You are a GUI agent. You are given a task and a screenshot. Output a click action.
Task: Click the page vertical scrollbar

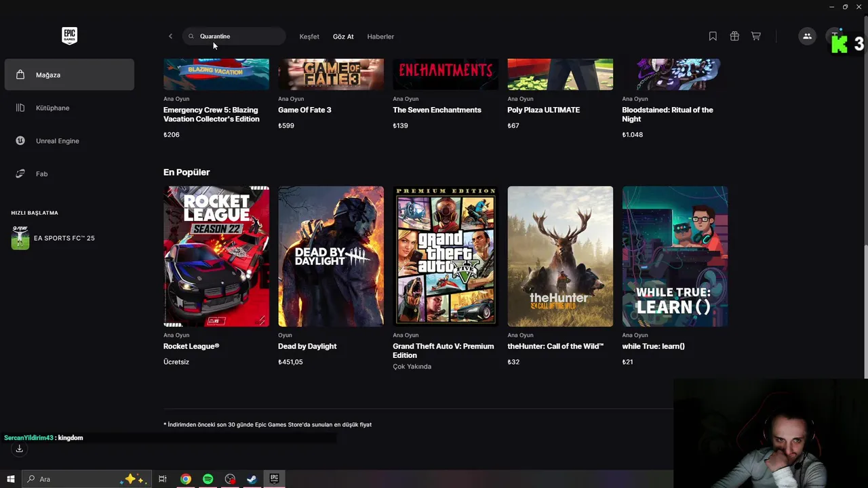(x=865, y=312)
